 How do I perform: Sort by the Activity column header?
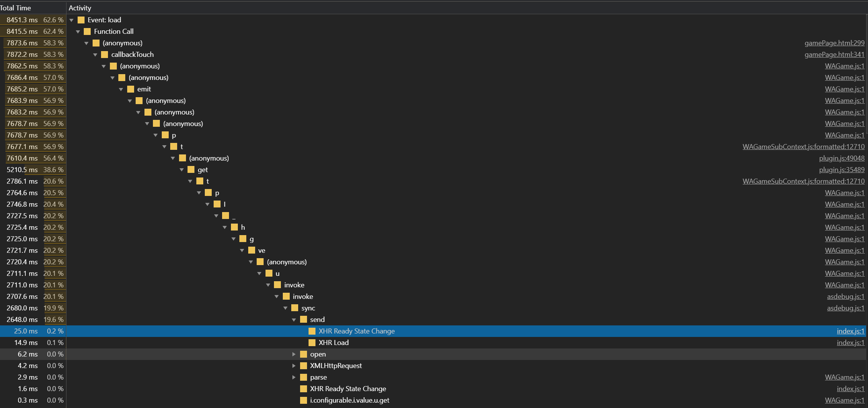point(80,8)
